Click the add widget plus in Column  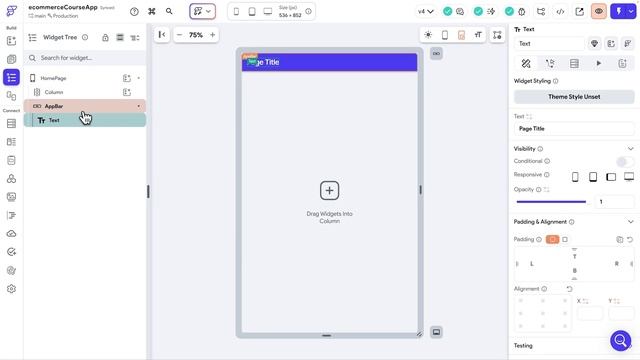(329, 191)
